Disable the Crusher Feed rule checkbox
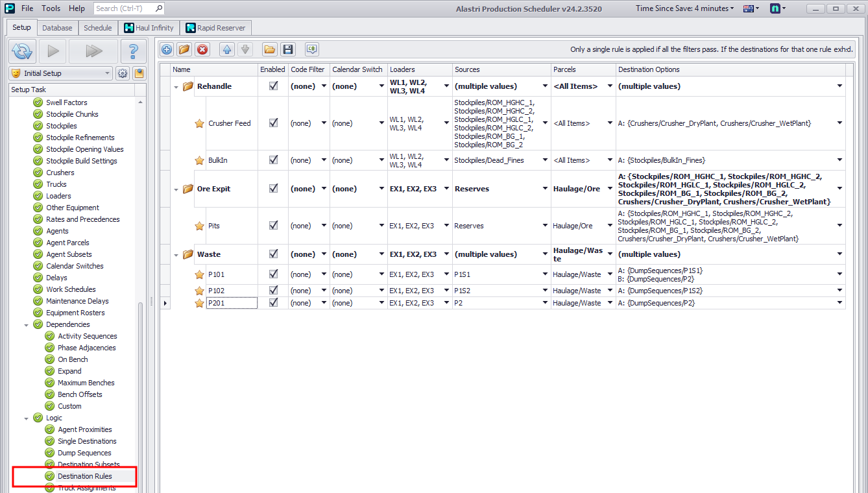 273,123
